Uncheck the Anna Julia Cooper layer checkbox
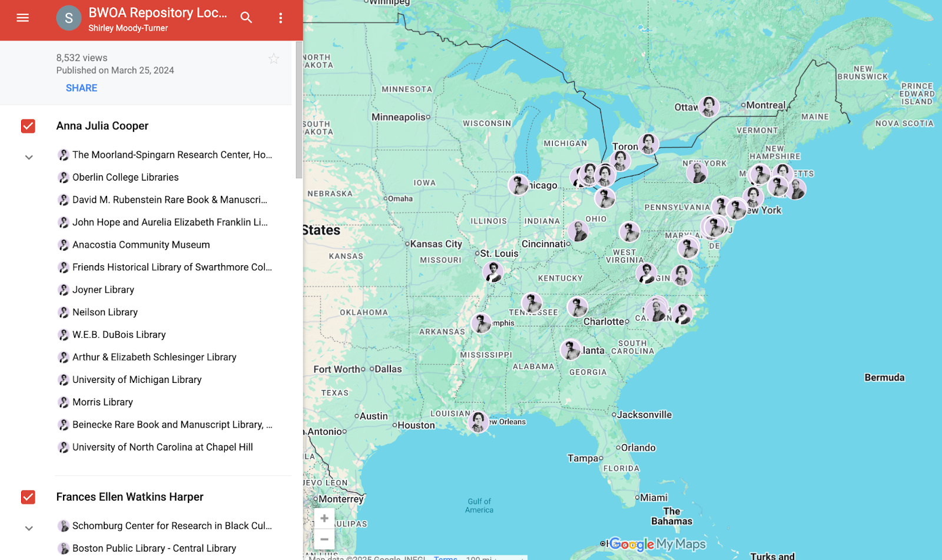 [x=28, y=126]
